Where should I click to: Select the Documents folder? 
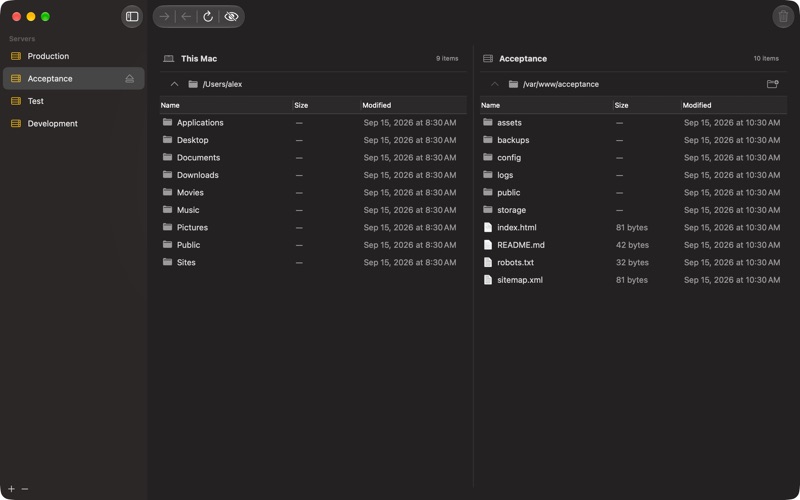pos(313,158)
